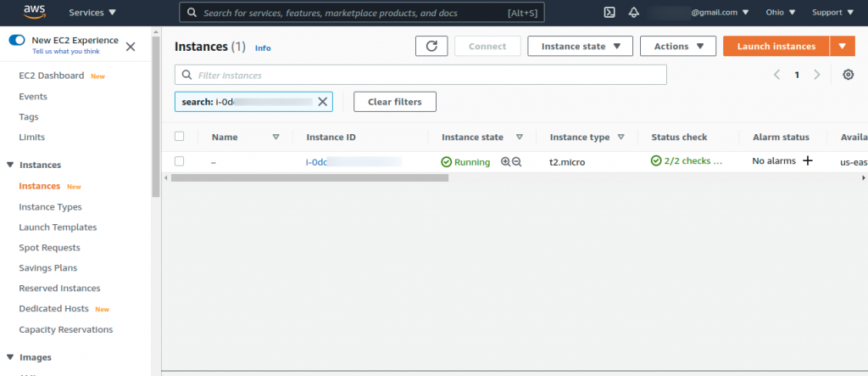Click the sidebar vertical scrollbar
868x376 pixels.
pos(156,116)
